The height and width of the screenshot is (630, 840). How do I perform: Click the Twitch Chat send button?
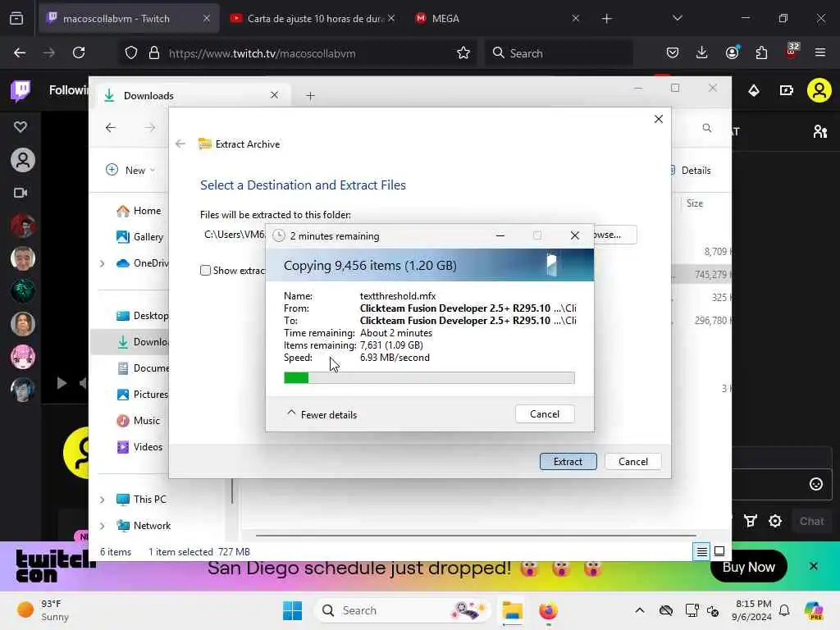[811, 521]
